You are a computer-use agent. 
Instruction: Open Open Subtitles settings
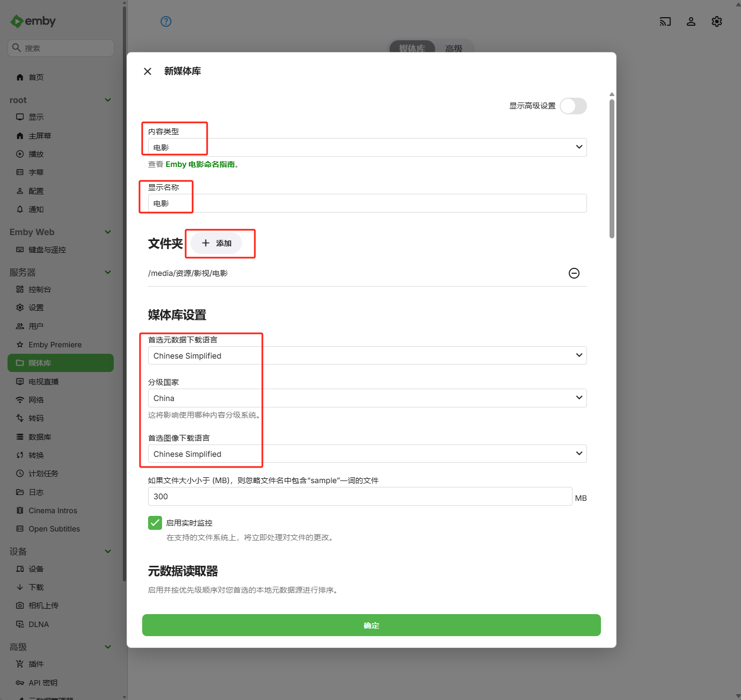[x=54, y=529]
